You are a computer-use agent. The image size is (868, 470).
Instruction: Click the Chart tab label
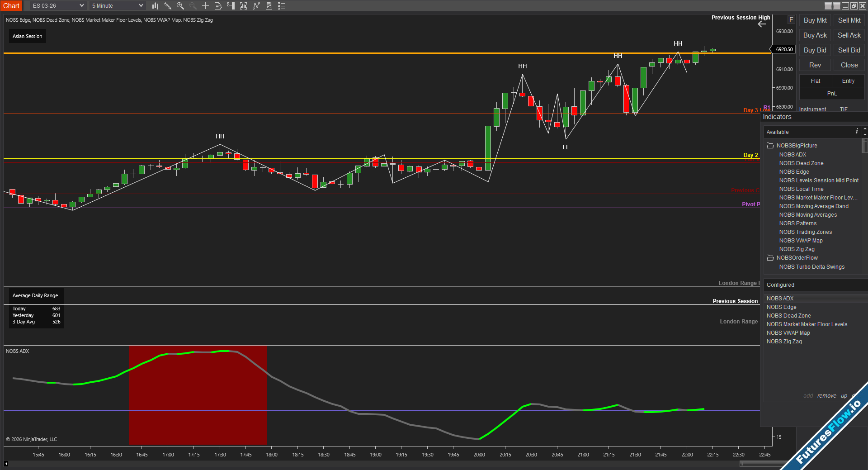point(11,6)
